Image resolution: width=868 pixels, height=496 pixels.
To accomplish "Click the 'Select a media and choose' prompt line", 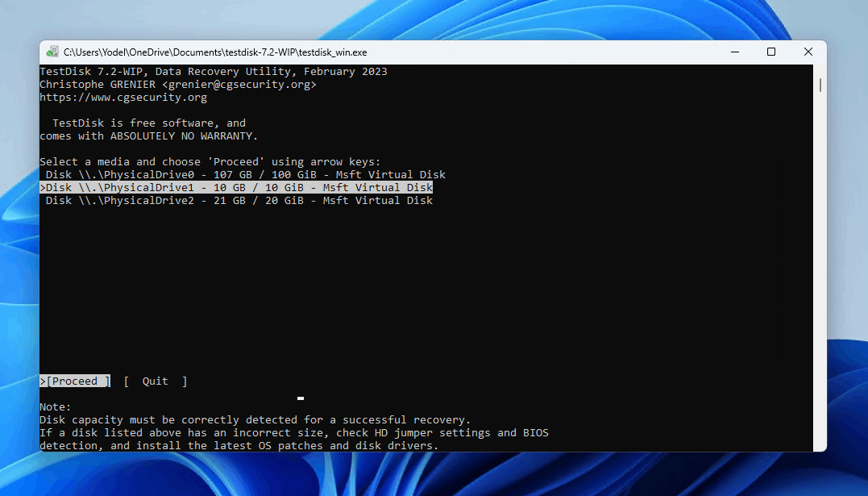I will point(210,162).
